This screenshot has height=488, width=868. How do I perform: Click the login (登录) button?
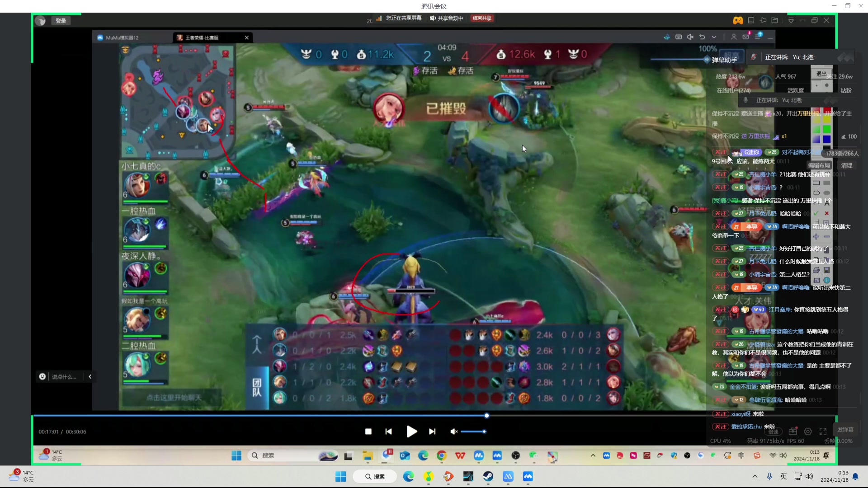click(61, 21)
